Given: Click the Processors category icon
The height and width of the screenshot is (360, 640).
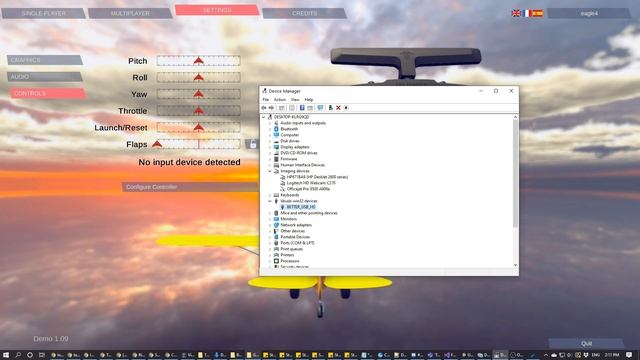Looking at the screenshot, I should tap(276, 261).
